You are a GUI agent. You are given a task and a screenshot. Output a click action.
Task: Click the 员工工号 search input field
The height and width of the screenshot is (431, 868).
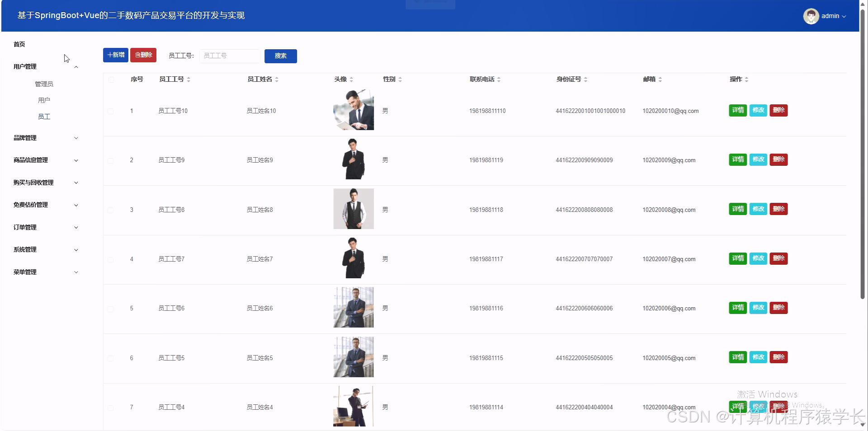click(230, 56)
